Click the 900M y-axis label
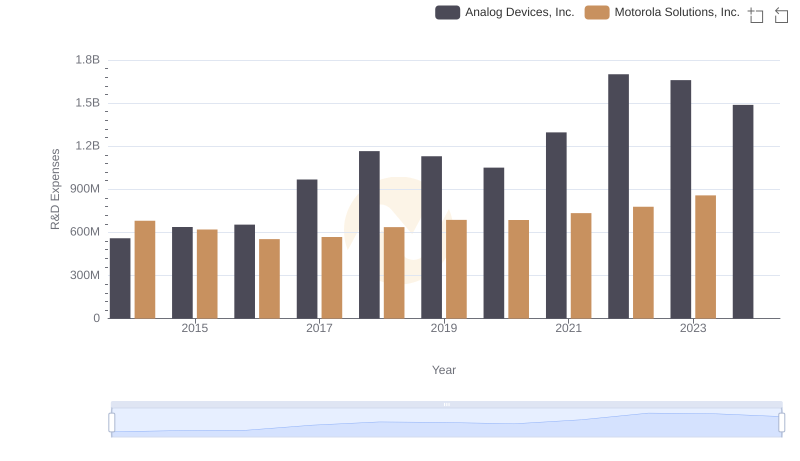The width and height of the screenshot is (800, 461). pos(85,189)
